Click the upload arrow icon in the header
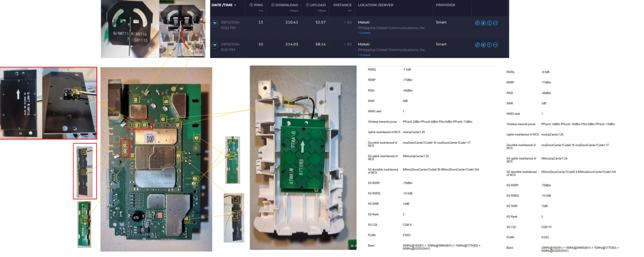The width and height of the screenshot is (644, 257). pyautogui.click(x=307, y=5)
